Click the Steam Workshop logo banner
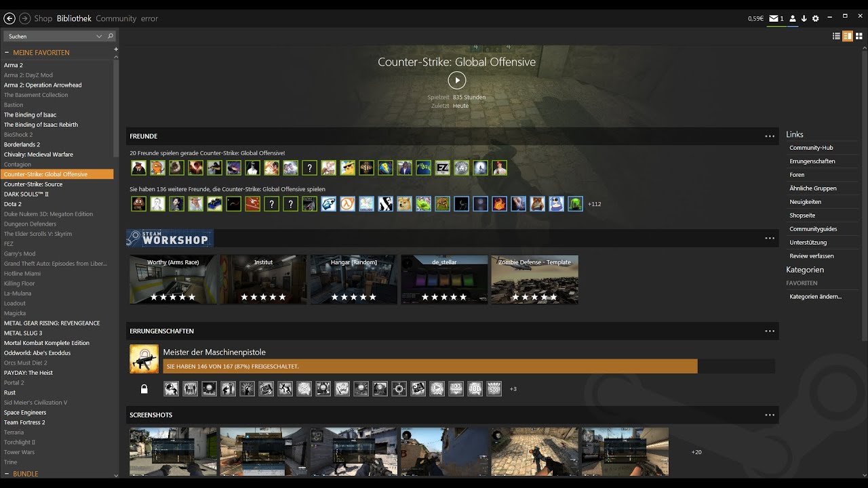Screen dimensions: 868x488 click(x=170, y=238)
